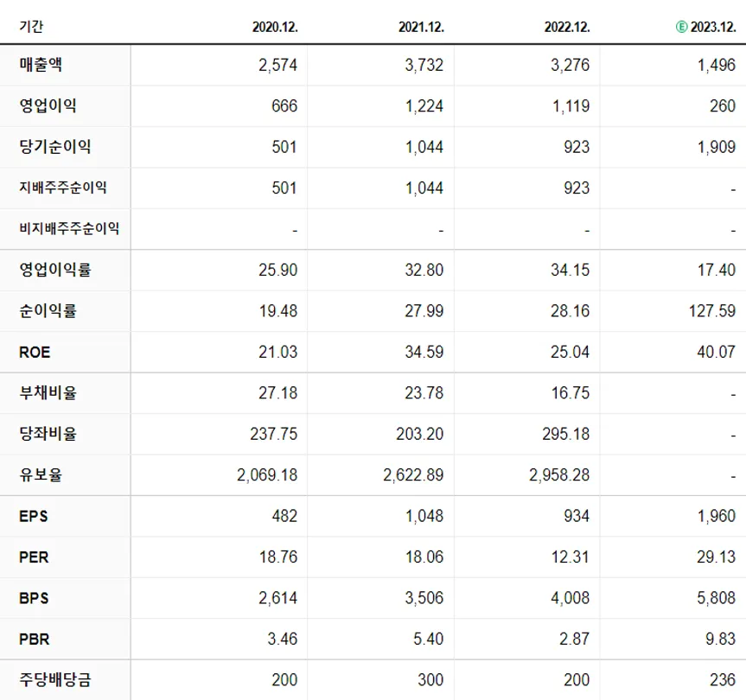Click the ROE value 25.04

570,352
